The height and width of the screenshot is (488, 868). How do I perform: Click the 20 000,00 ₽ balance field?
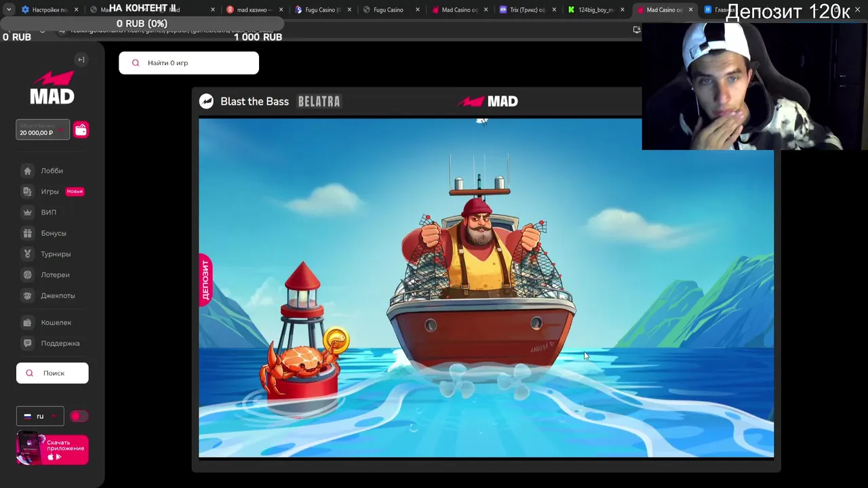click(x=43, y=130)
